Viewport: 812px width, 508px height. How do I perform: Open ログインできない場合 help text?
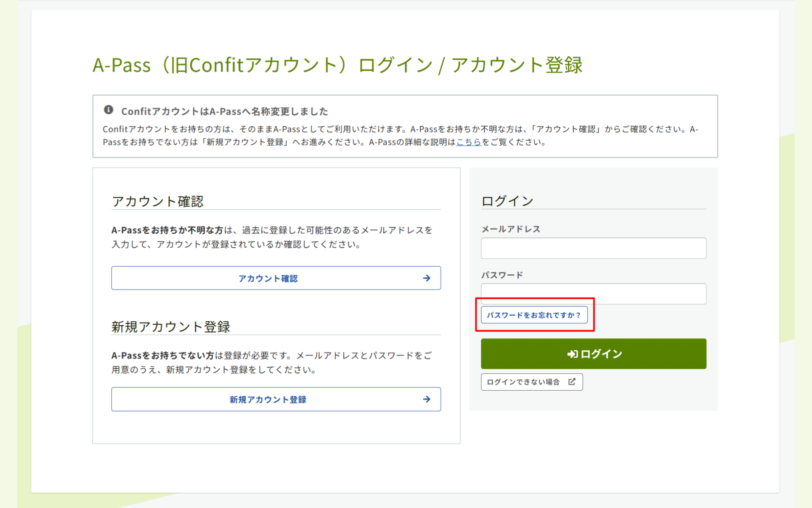click(x=523, y=382)
